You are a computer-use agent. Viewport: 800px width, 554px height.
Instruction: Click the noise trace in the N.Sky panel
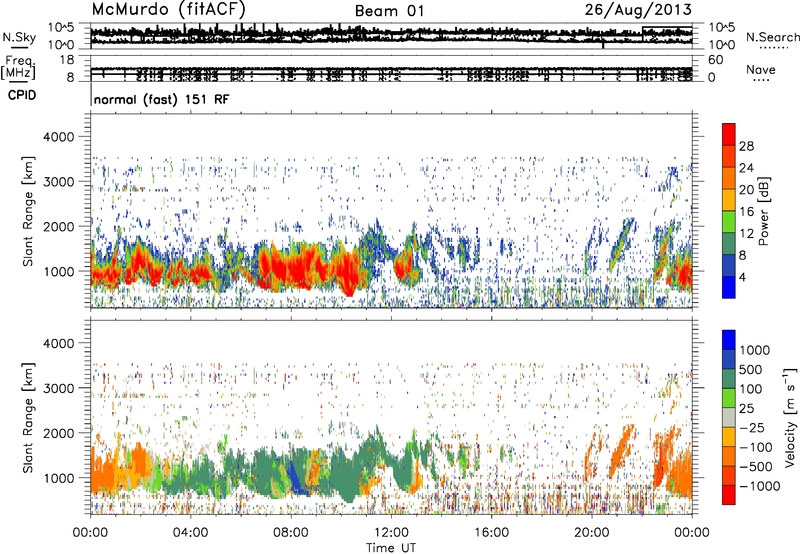[x=391, y=35]
